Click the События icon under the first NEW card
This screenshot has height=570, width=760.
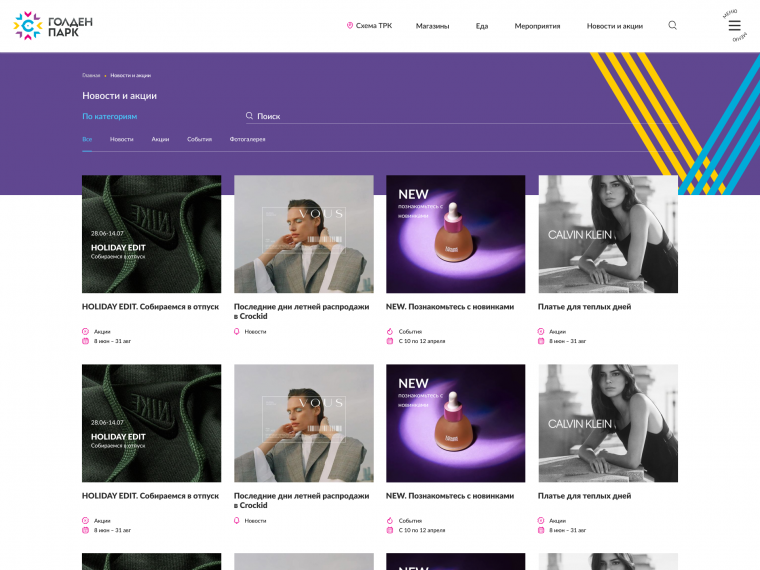[x=389, y=332]
